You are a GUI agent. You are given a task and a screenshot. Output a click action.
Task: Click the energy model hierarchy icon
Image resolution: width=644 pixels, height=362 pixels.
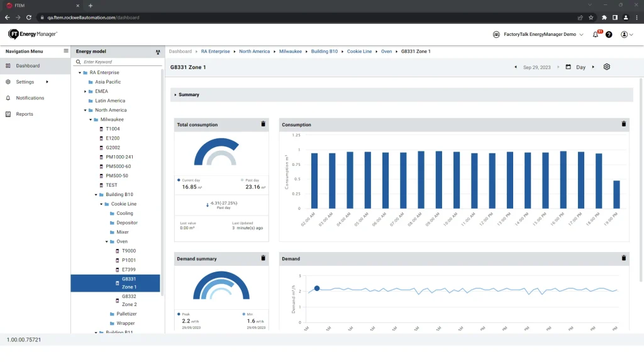click(157, 52)
